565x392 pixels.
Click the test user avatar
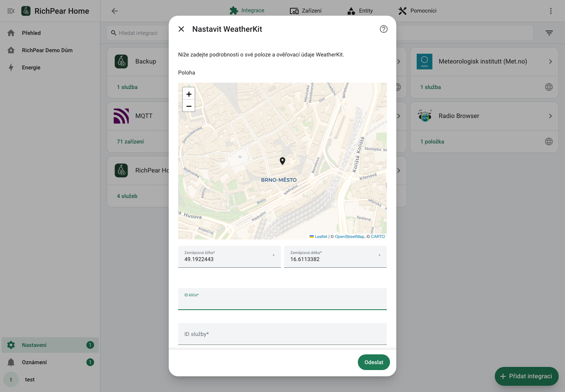click(11, 379)
